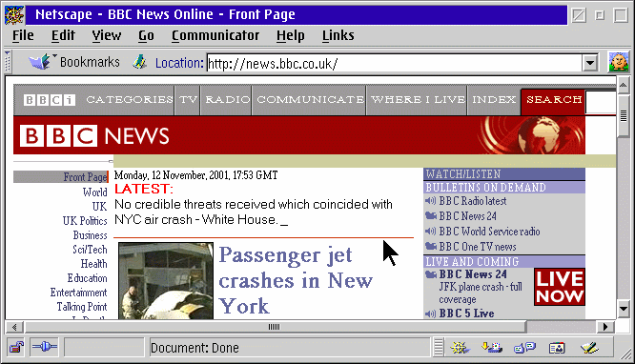635x364 pixels.
Task: Click the security padlock icon in status bar
Action: click(x=16, y=348)
